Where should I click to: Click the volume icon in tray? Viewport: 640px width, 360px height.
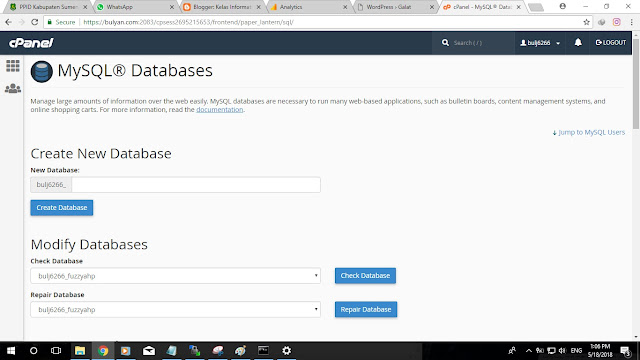tap(562, 351)
